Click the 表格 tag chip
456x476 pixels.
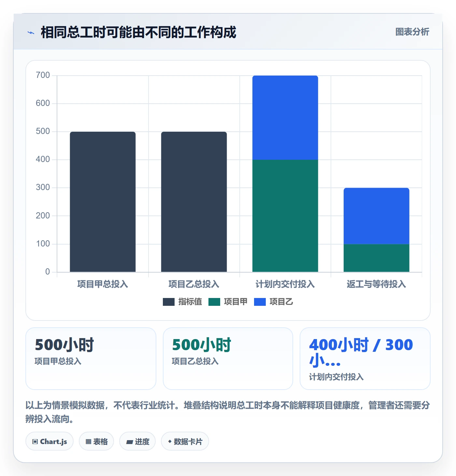point(96,441)
